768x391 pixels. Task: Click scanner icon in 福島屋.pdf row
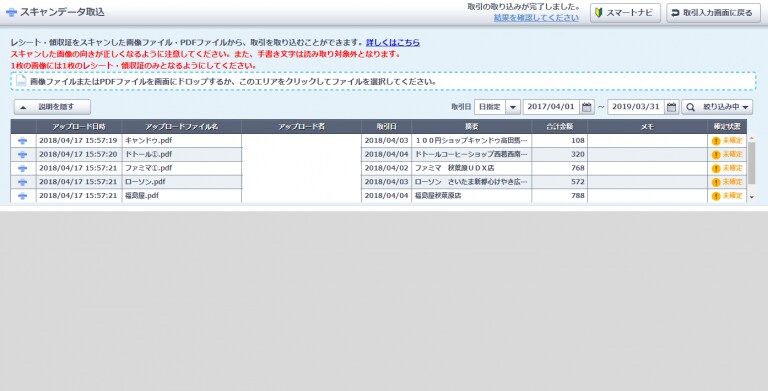[x=23, y=196]
